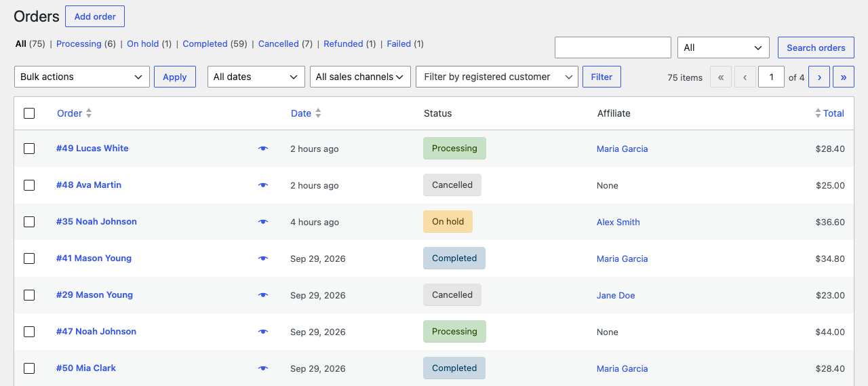Viewport: 868px width, 386px height.
Task: Open the All dates dropdown
Action: tap(256, 77)
